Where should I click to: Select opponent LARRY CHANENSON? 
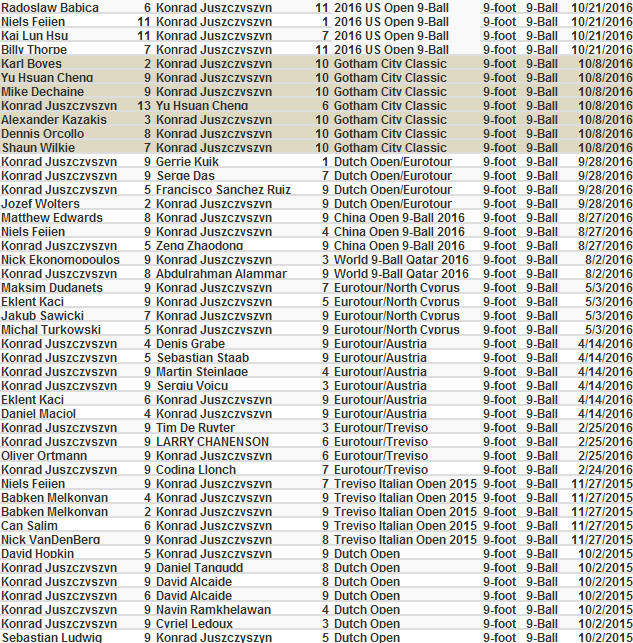point(212,441)
